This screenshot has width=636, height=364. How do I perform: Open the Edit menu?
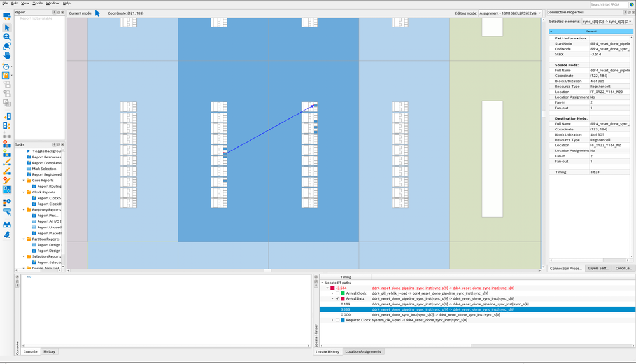pyautogui.click(x=15, y=3)
